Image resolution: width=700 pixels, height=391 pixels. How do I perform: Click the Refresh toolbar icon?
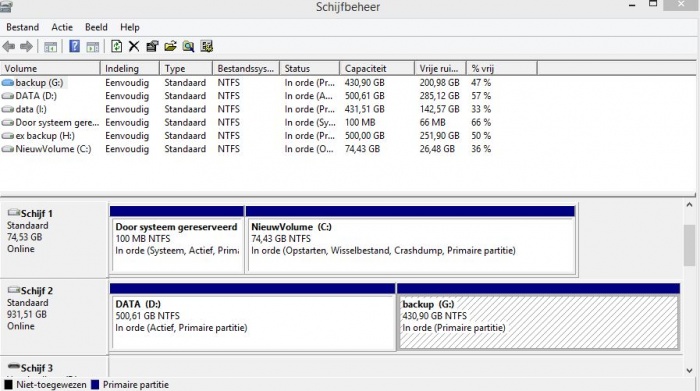(x=117, y=46)
